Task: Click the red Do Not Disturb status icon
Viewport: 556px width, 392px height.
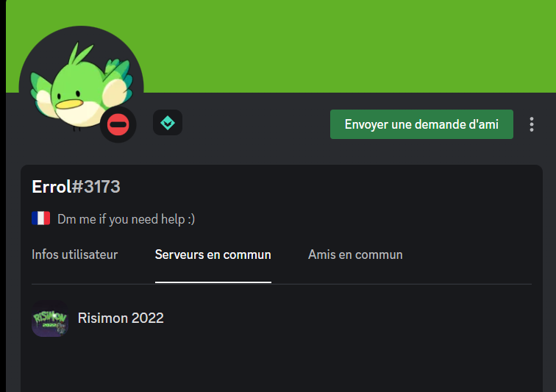Action: click(118, 124)
